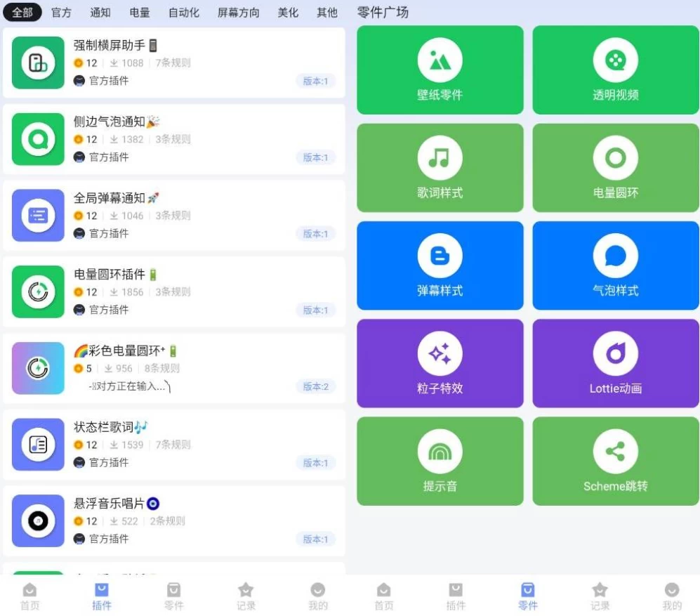The image size is (700, 616).
Task: Switch to the 官方 category tab
Action: 61,13
